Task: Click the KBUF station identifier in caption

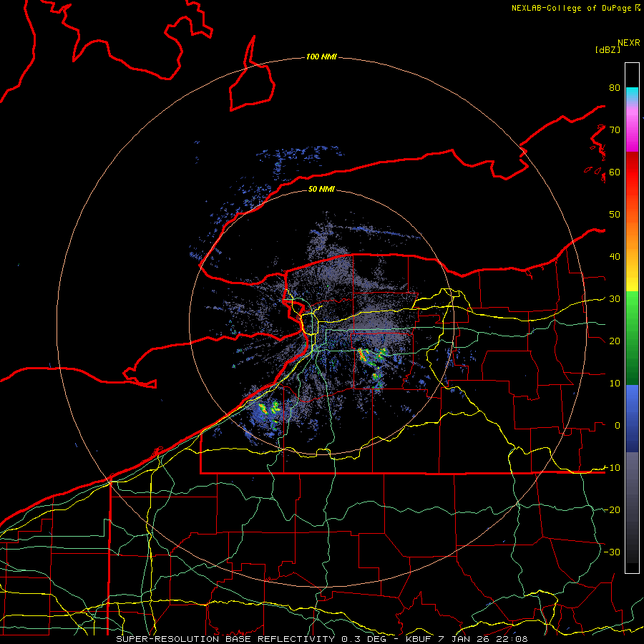Action: (x=418, y=639)
